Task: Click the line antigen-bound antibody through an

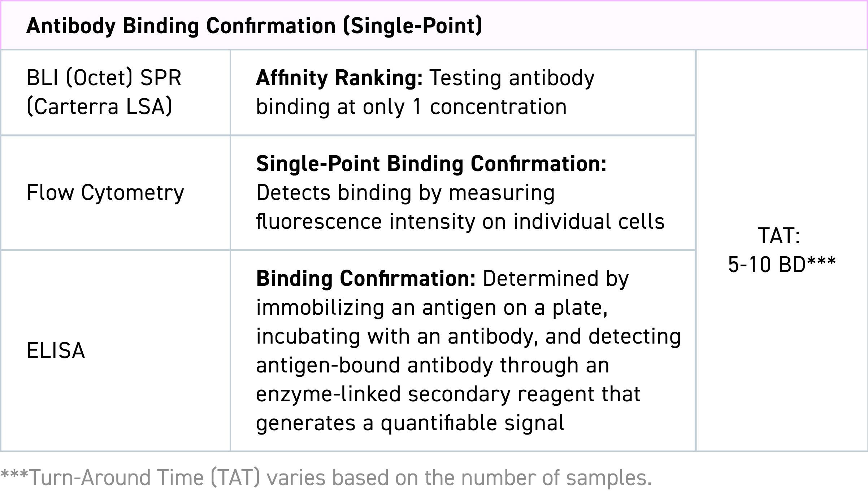Action: tap(432, 365)
